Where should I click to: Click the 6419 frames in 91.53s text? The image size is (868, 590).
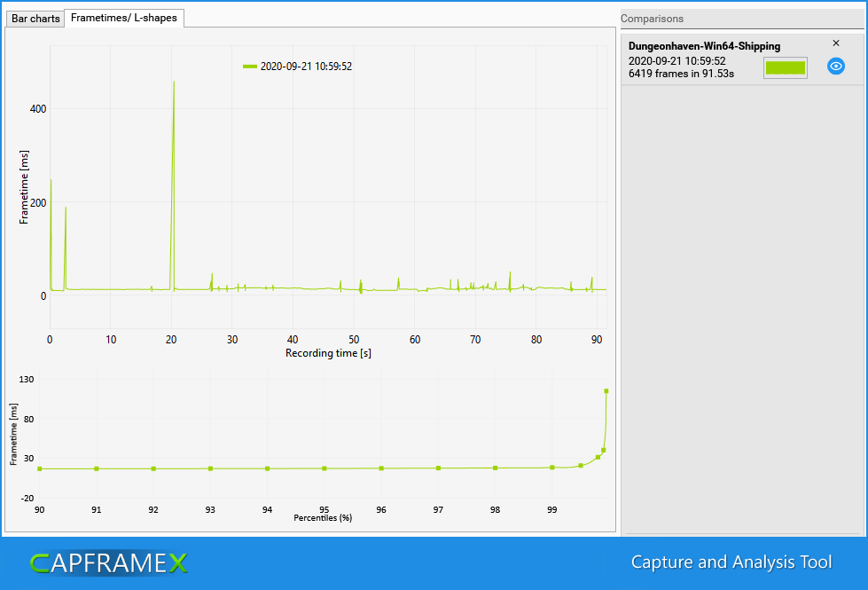tap(681, 74)
